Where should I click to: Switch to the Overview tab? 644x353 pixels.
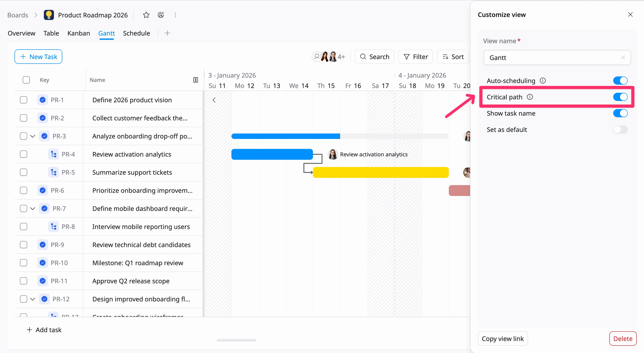(x=22, y=33)
